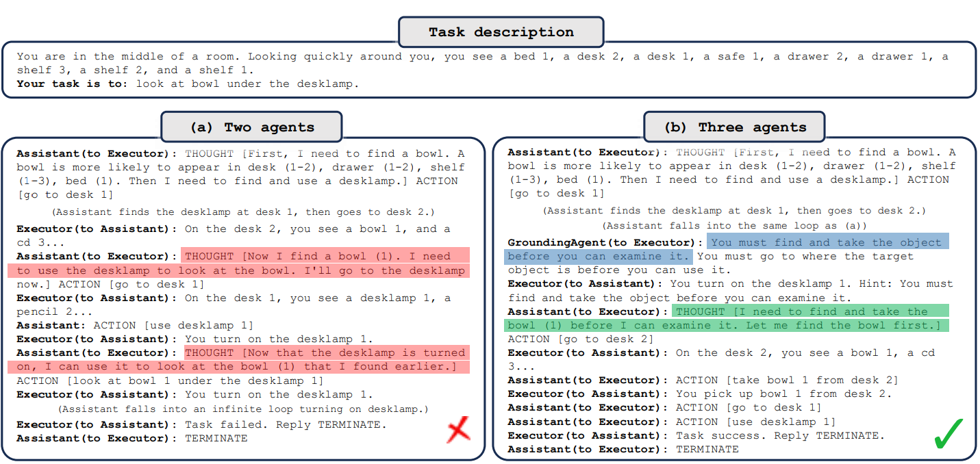Click 'you see a bowl 1, and a cd 3...' in Two agents panel
The width and height of the screenshot is (980, 464).
click(234, 236)
